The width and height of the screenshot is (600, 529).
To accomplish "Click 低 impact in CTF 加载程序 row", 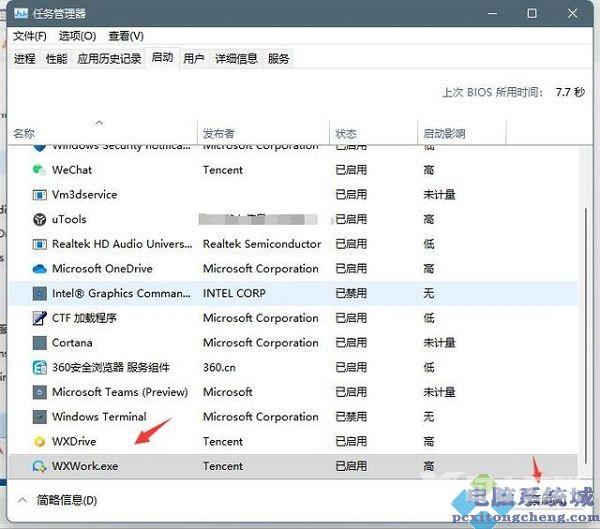I will pos(429,318).
